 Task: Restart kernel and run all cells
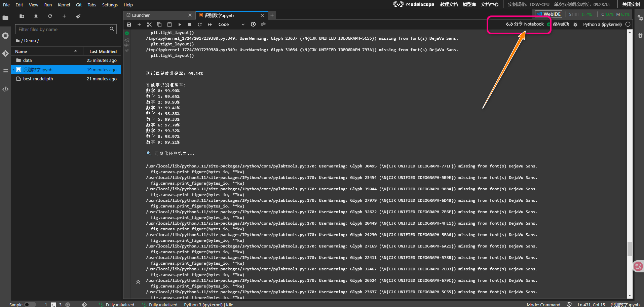click(210, 25)
